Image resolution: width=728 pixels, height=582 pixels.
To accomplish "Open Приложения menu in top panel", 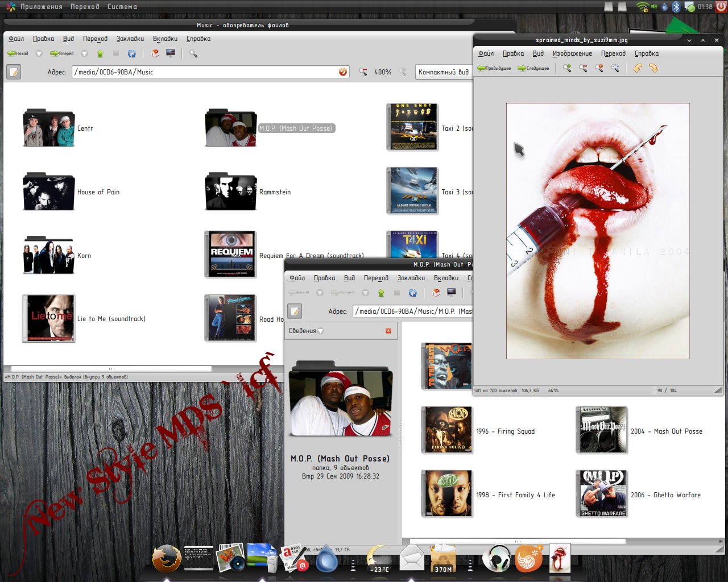I will (x=41, y=7).
